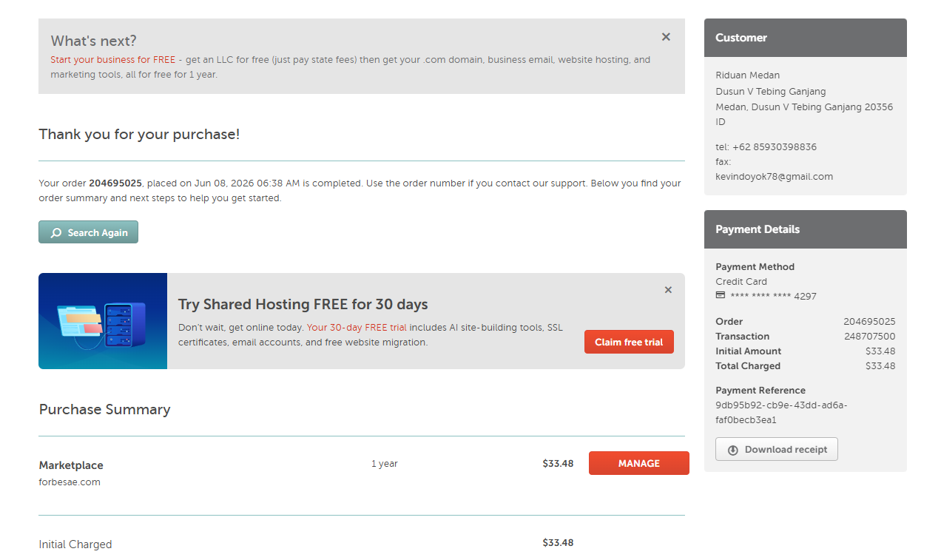Dismiss the "What's next?" banner
The width and height of the screenshot is (941, 560).
click(x=666, y=36)
